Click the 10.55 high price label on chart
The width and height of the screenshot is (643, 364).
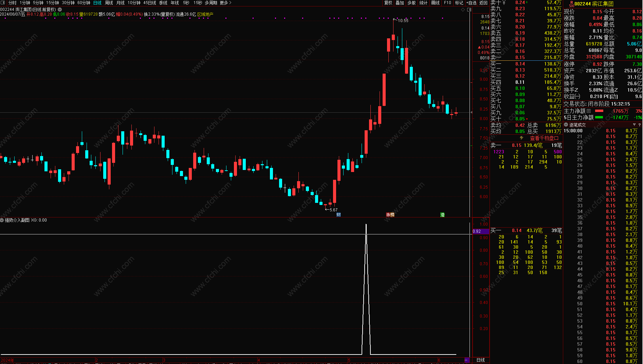point(403,21)
